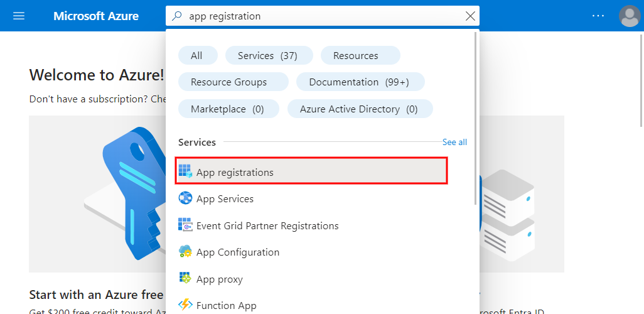
Task: Filter results by Marketplace (0)
Action: pos(228,109)
